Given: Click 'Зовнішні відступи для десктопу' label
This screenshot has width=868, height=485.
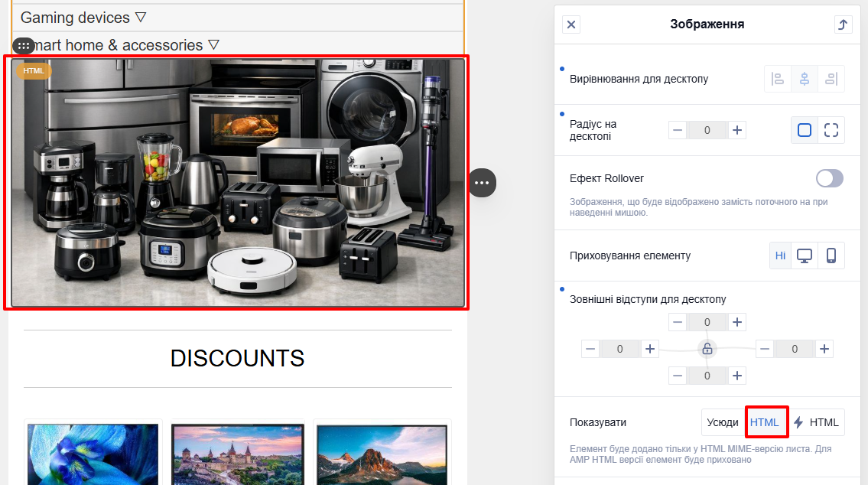Looking at the screenshot, I should 648,300.
